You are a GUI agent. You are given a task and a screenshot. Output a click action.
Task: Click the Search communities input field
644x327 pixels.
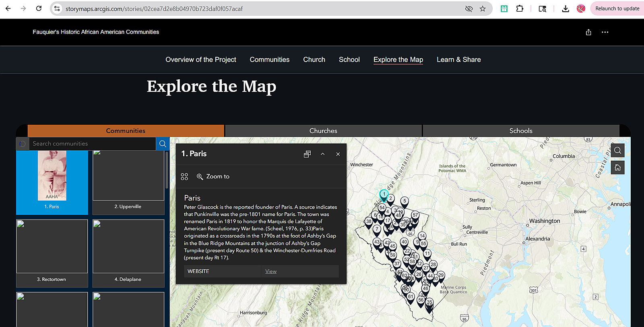(92, 144)
